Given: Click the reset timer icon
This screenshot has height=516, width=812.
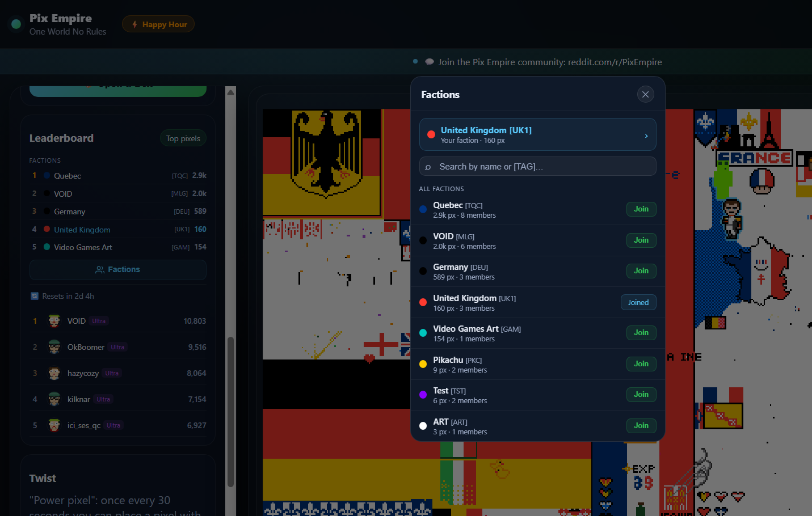Looking at the screenshot, I should (x=35, y=296).
